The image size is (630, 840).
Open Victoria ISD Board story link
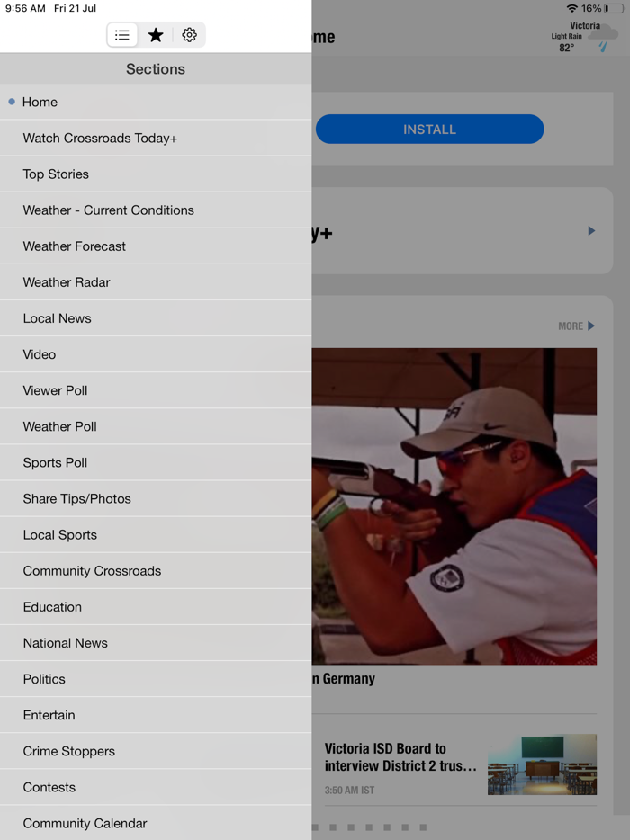(x=400, y=757)
